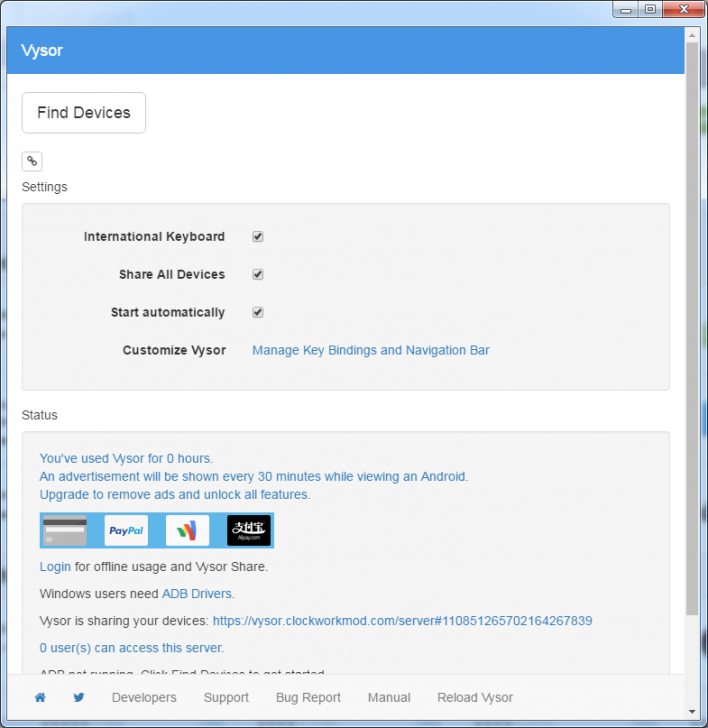
Task: Toggle the International Keyboard checkbox
Action: 258,236
